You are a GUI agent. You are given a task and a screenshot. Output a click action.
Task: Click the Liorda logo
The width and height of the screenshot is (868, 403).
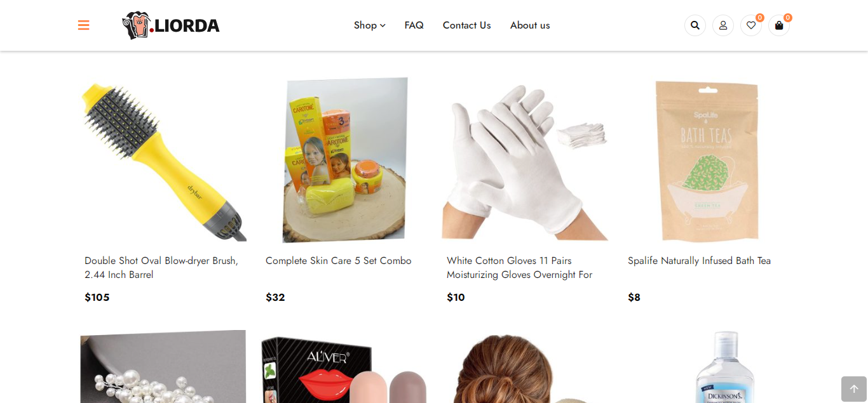click(171, 25)
